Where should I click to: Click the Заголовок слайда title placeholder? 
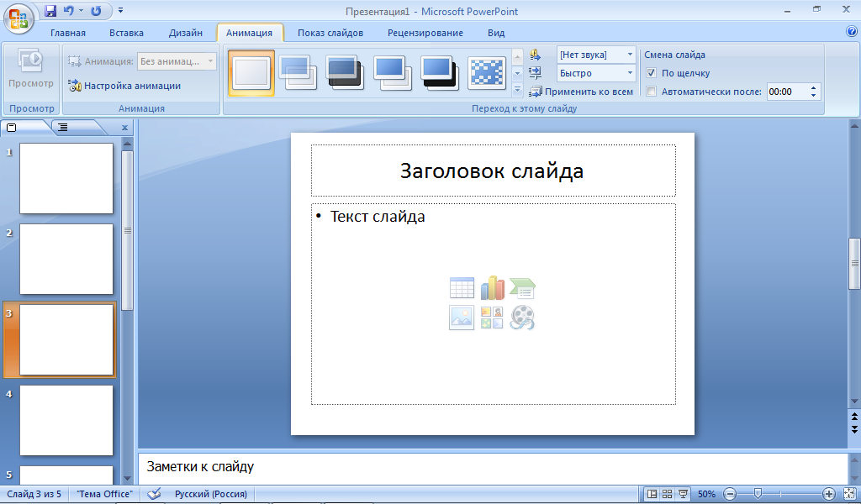pyautogui.click(x=493, y=171)
